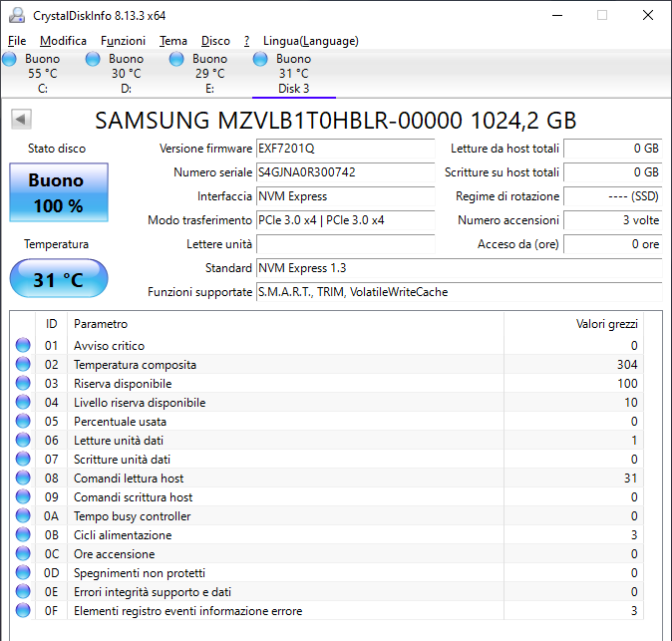Screen dimensions: 672x641
Task: Click raw value 304 of Temperatura composita
Action: [x=627, y=365]
